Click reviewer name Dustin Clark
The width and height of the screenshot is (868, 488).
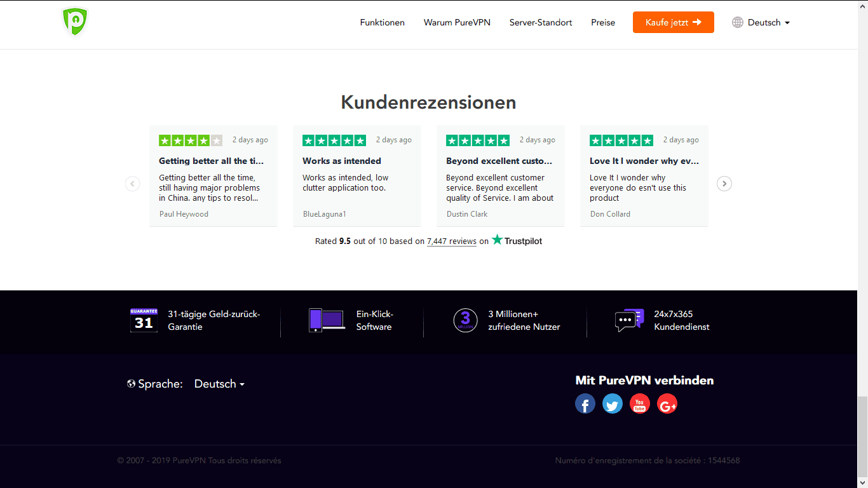tap(467, 214)
